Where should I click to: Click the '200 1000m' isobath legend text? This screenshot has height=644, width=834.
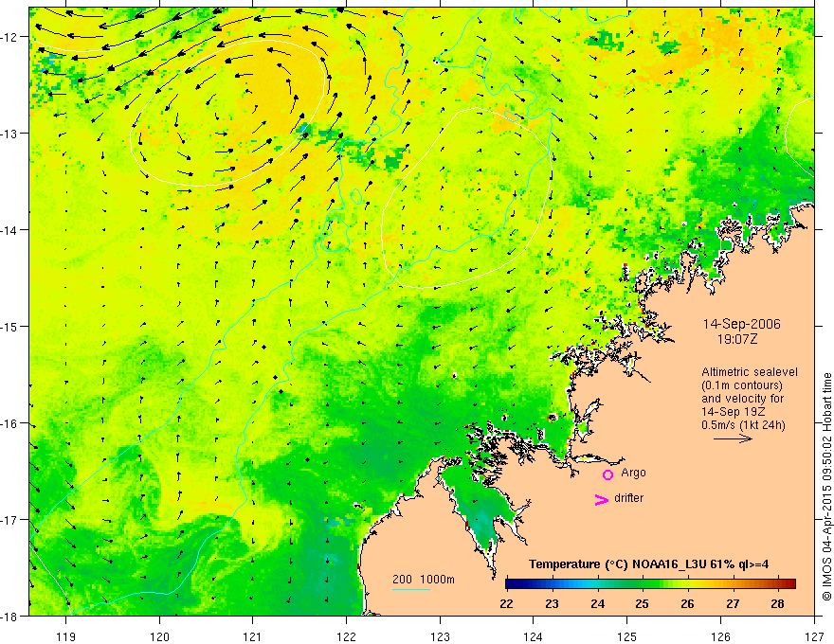pyautogui.click(x=424, y=580)
